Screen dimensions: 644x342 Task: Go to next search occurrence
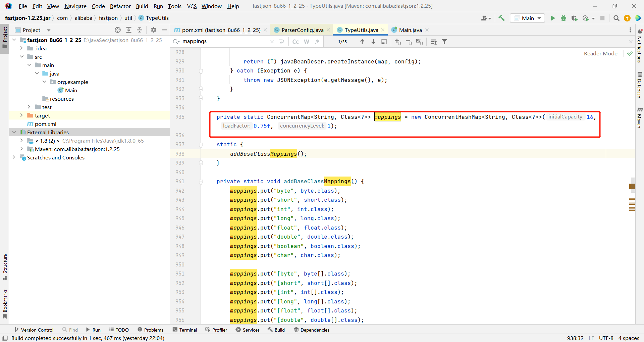pos(373,42)
